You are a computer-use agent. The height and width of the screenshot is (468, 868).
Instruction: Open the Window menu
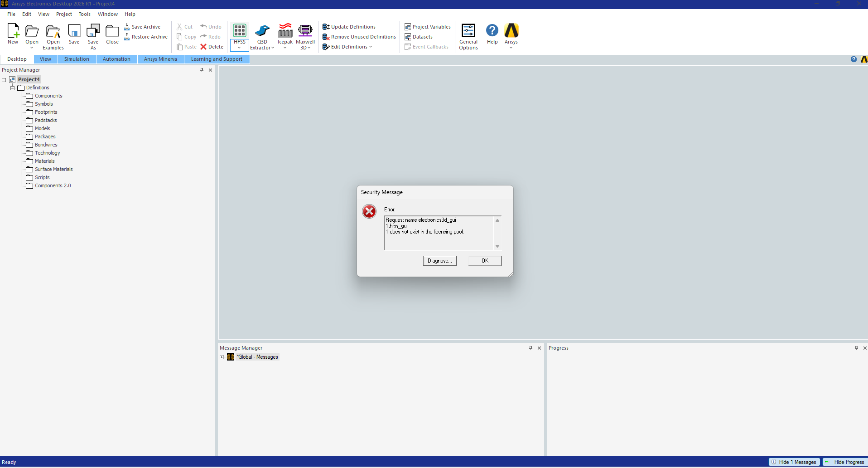tap(108, 14)
